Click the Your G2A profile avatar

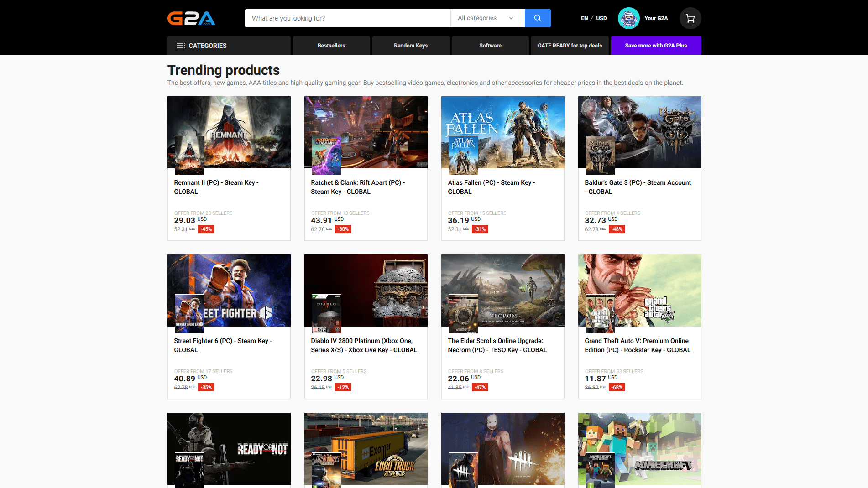click(x=628, y=18)
